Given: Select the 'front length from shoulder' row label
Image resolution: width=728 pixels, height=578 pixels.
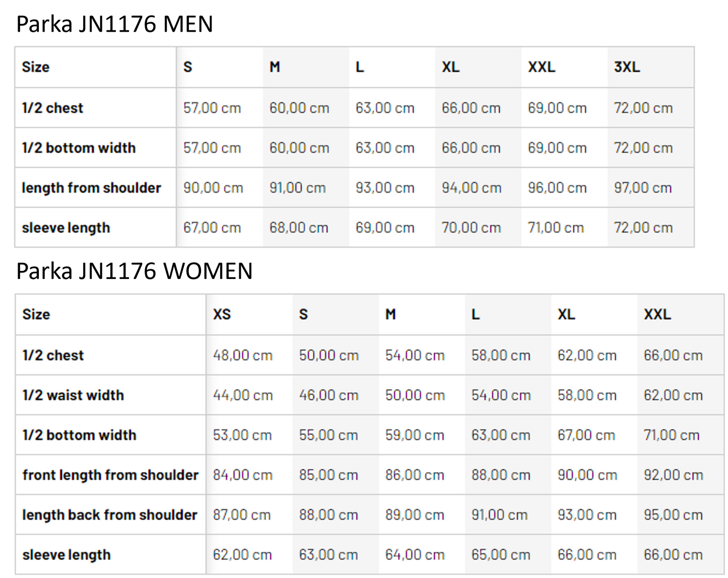Looking at the screenshot, I should coord(110,475).
